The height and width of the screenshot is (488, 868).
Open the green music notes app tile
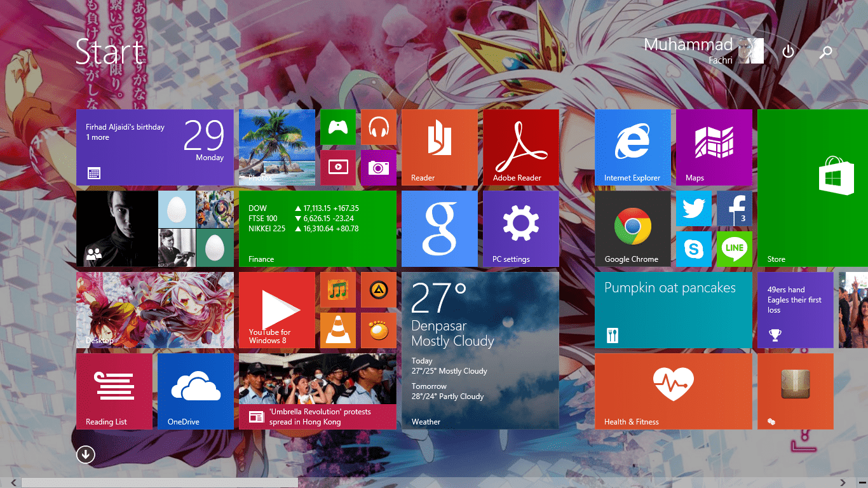point(337,290)
